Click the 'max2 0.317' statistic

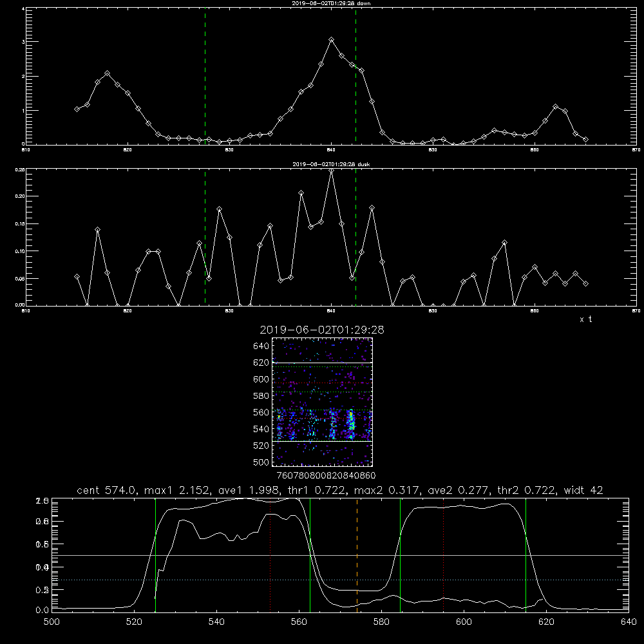coord(387,490)
